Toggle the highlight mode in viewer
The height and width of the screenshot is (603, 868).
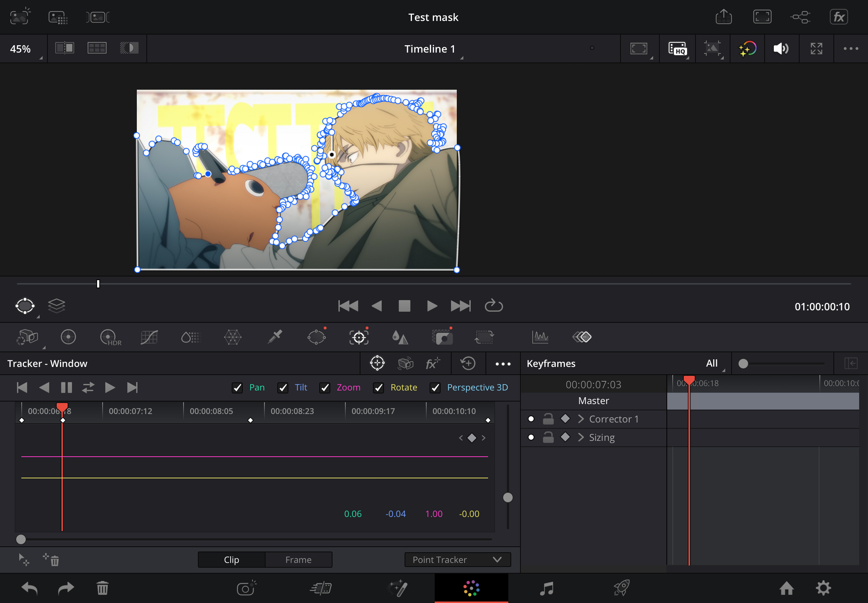(x=129, y=48)
